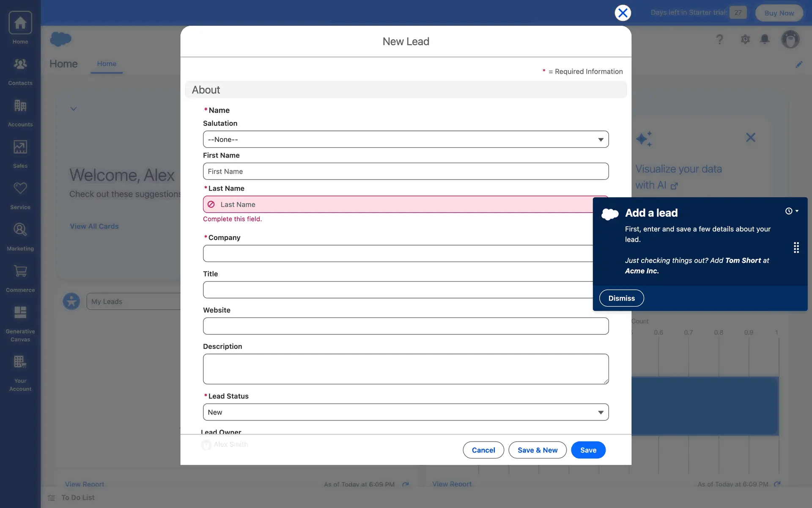This screenshot has height=508, width=812.
Task: Cancel the New Lead form
Action: pyautogui.click(x=483, y=450)
